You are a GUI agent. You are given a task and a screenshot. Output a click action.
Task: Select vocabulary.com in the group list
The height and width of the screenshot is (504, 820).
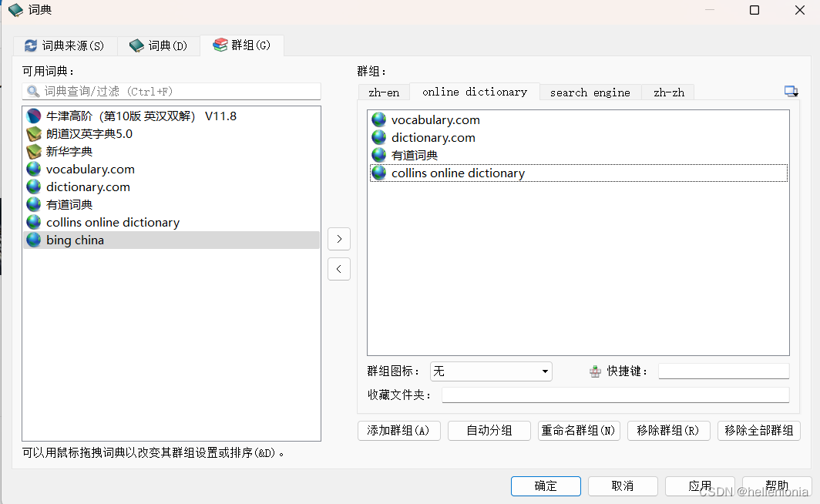click(x=578, y=119)
